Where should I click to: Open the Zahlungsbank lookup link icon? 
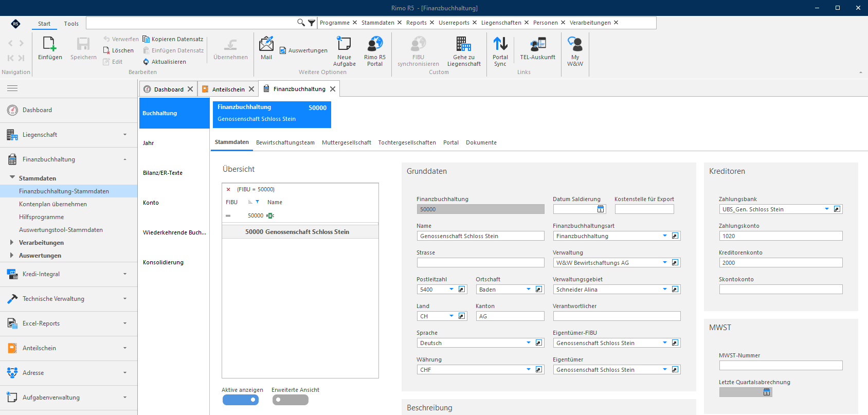tap(837, 209)
